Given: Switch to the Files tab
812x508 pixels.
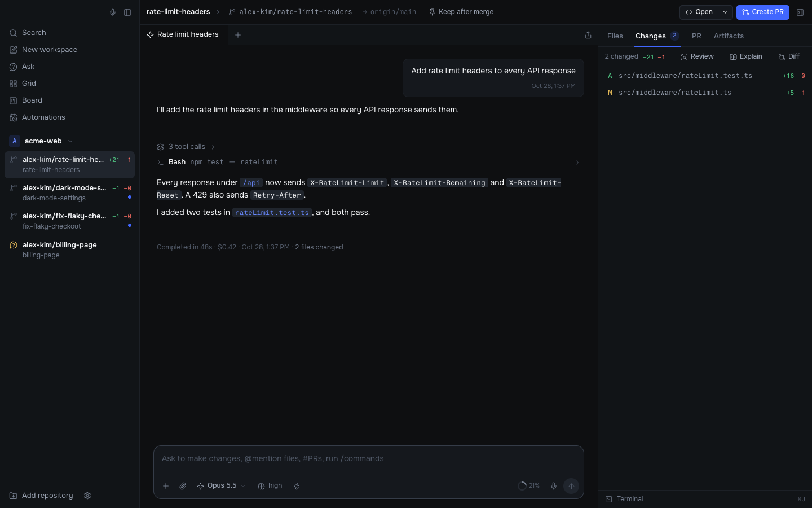Looking at the screenshot, I should pyautogui.click(x=615, y=36).
